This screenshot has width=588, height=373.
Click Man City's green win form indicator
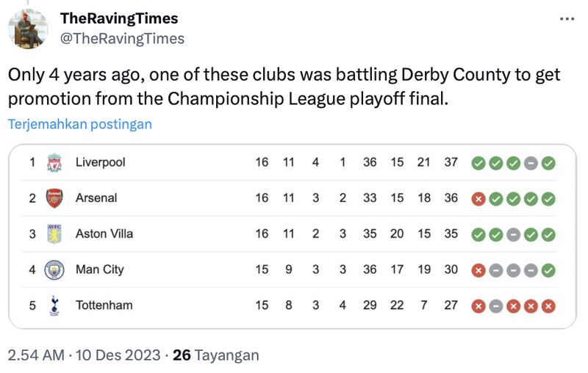pyautogui.click(x=548, y=270)
